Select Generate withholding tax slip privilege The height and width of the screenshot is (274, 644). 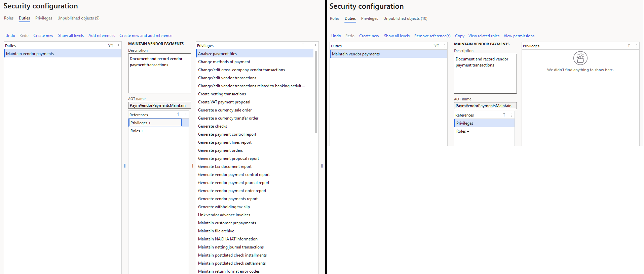tap(255, 207)
